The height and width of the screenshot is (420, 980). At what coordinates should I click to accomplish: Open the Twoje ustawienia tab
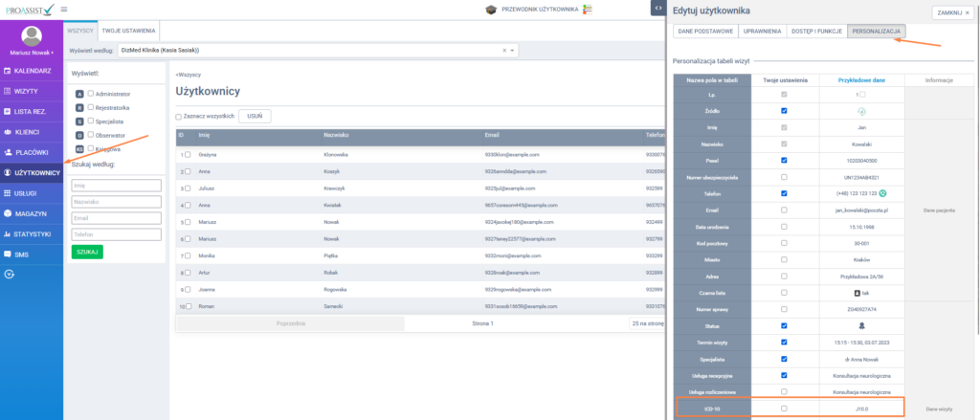click(x=121, y=31)
